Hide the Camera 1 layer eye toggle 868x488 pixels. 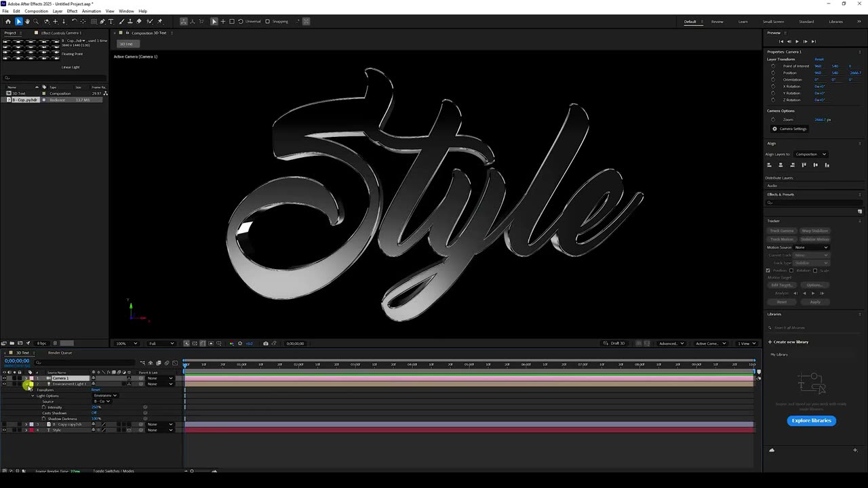pyautogui.click(x=4, y=378)
